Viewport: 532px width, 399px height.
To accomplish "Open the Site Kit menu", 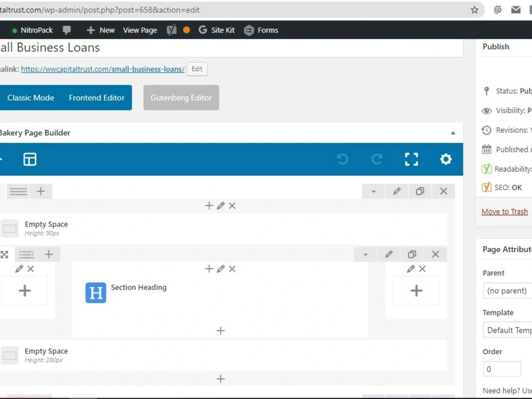I will pos(217,30).
